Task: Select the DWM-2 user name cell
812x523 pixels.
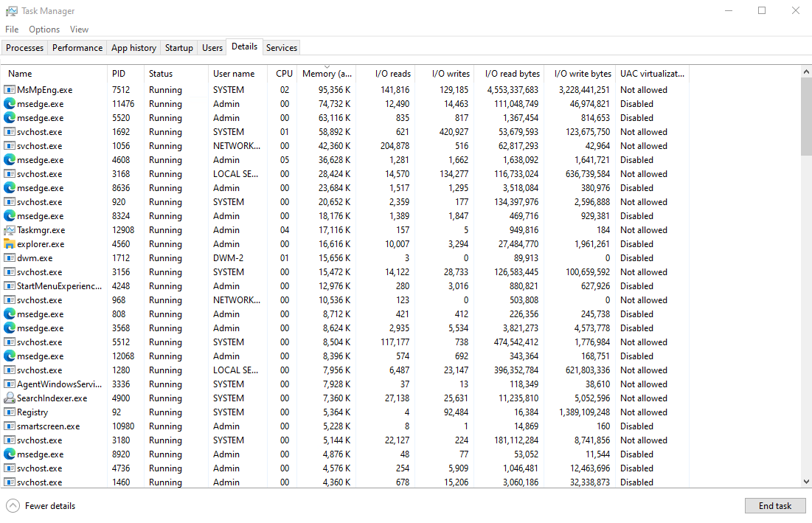Action: tap(228, 257)
